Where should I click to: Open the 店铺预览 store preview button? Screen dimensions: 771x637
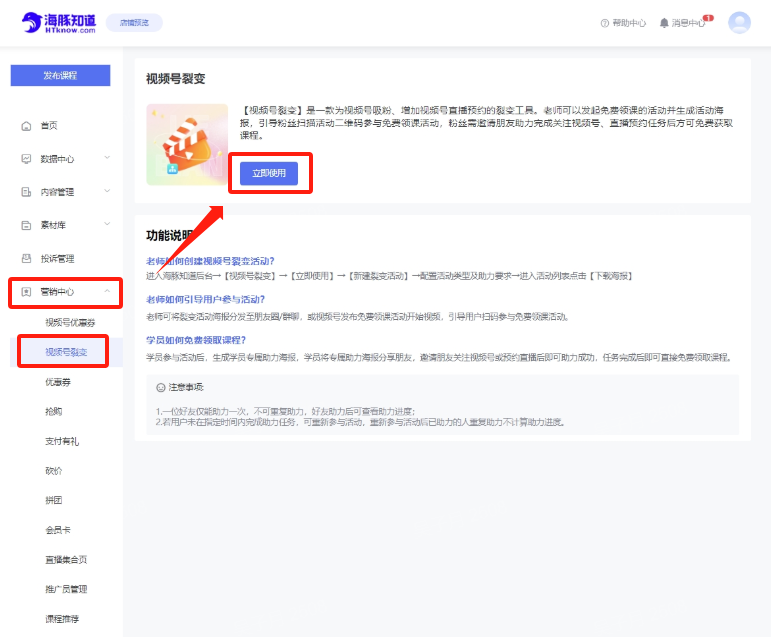pyautogui.click(x=134, y=23)
